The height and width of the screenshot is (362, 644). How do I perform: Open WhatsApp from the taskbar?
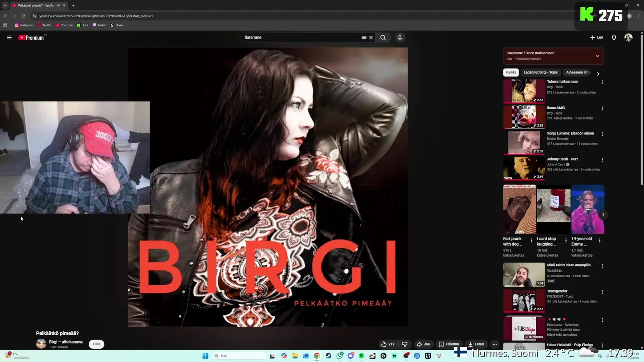[x=340, y=356]
